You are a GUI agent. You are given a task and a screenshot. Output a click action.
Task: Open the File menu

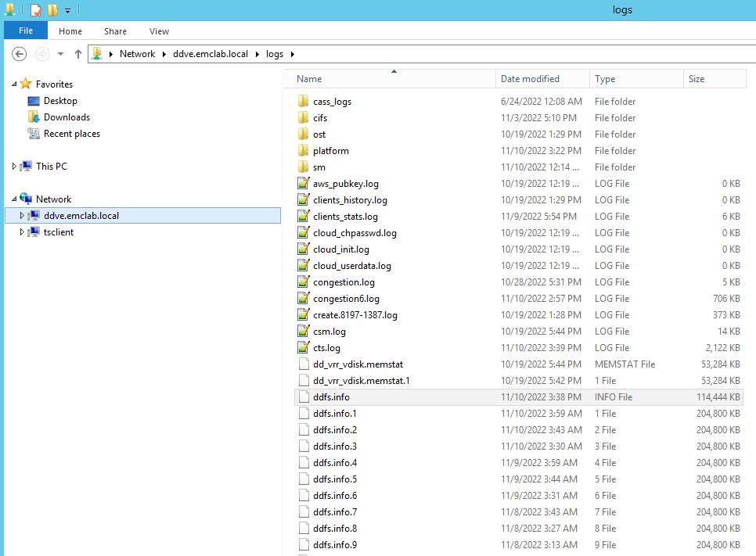tap(24, 30)
